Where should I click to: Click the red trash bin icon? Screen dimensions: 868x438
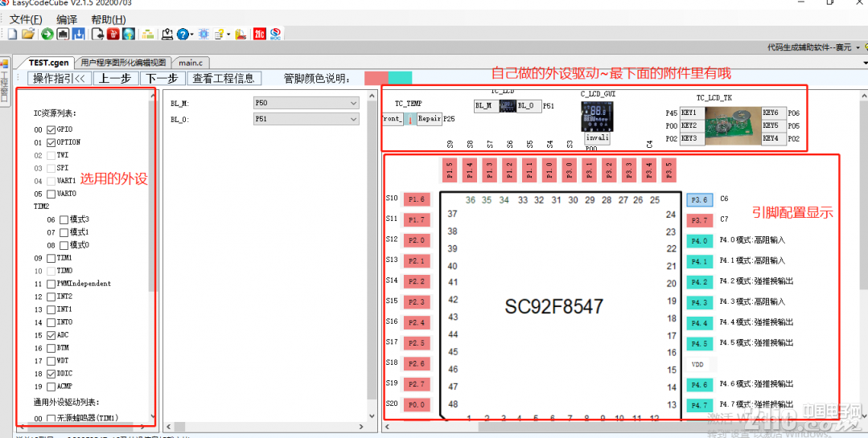pos(113,35)
